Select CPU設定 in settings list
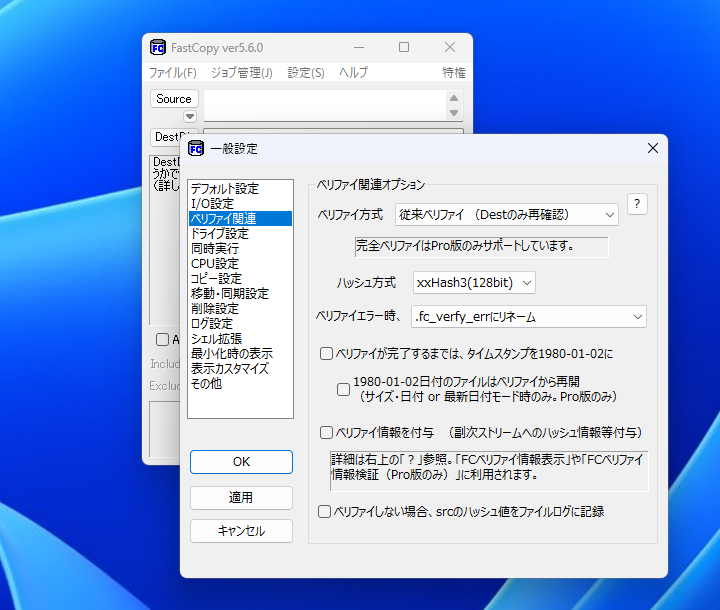This screenshot has height=610, width=720. tap(240, 264)
